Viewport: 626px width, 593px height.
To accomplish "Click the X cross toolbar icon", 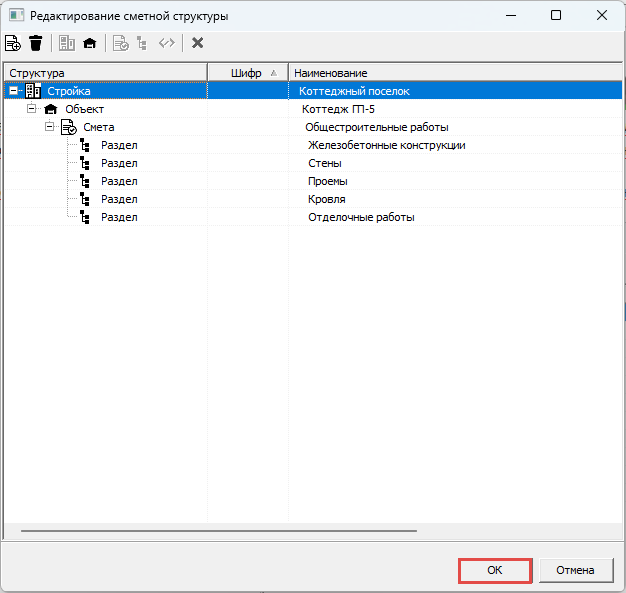I will pos(198,42).
